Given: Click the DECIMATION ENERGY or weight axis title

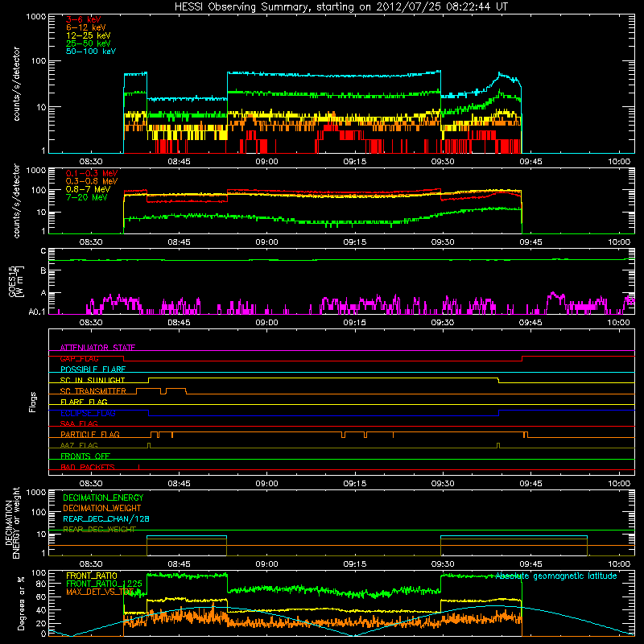Looking at the screenshot, I should click(x=12, y=522).
